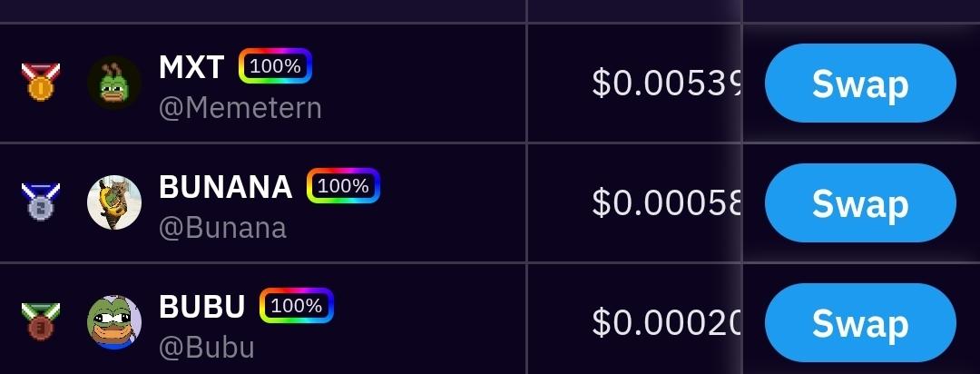The height and width of the screenshot is (374, 980).
Task: Click the bronze third-place medal icon
Action: click(41, 321)
